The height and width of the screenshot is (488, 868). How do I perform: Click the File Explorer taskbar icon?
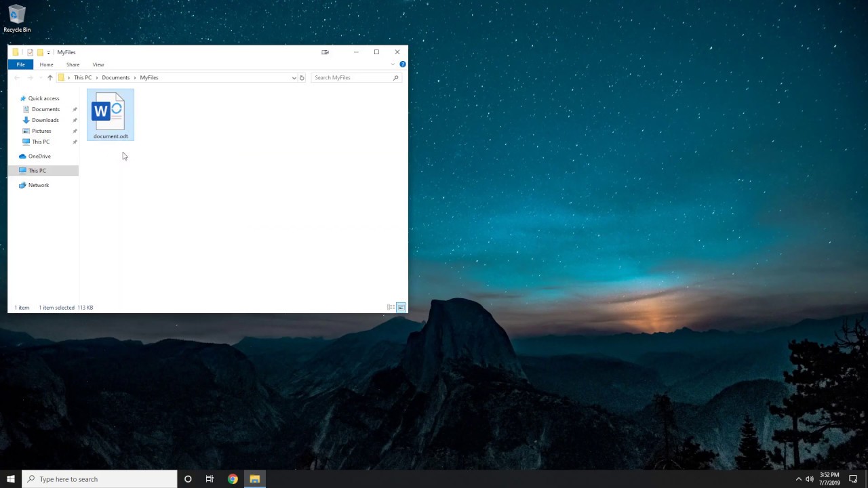[255, 479]
